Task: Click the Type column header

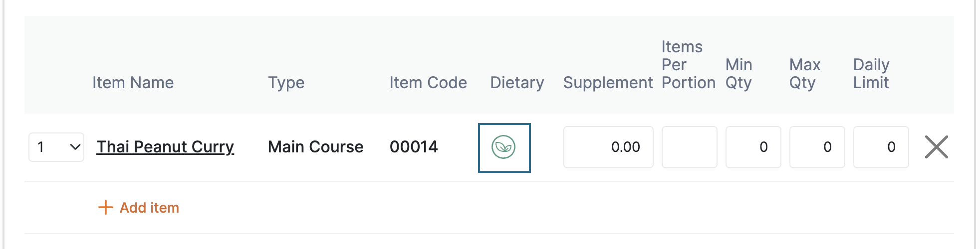Action: 286,83
